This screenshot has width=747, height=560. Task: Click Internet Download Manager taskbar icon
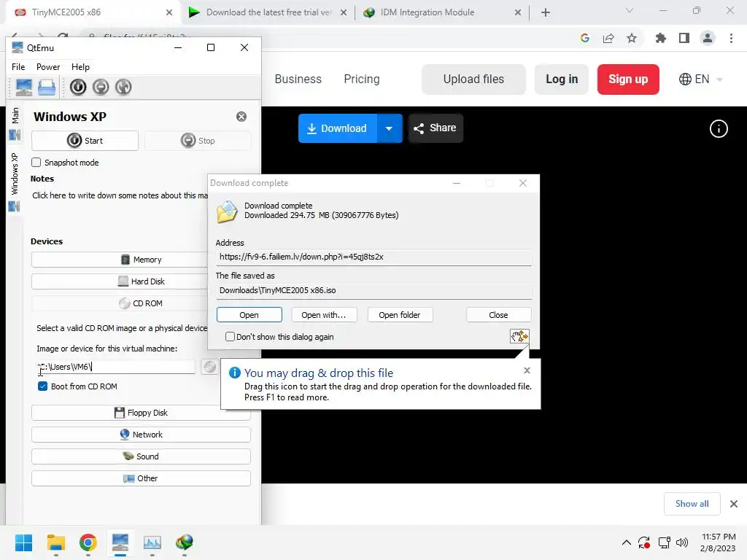(x=185, y=542)
